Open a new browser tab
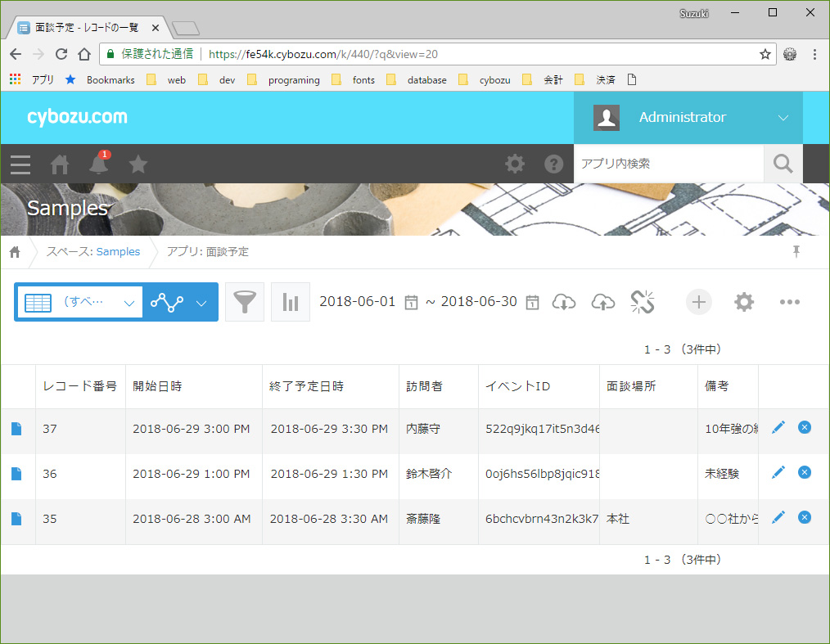 (x=186, y=28)
